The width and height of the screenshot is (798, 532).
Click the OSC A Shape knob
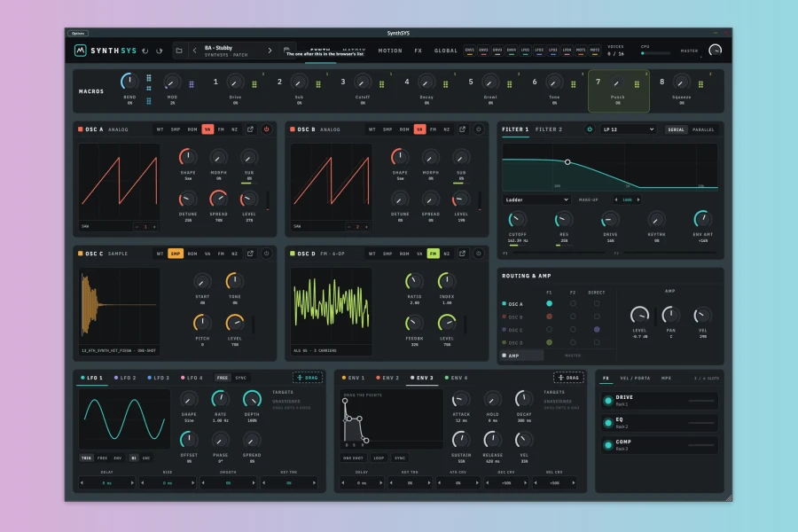click(x=188, y=157)
